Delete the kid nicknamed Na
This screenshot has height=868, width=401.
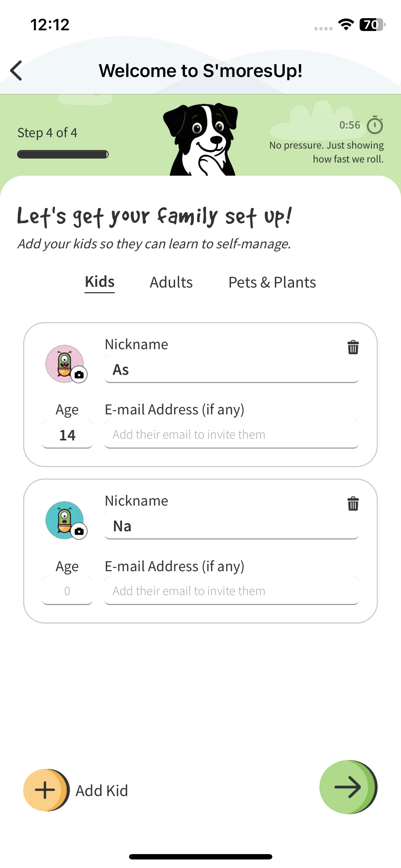[x=353, y=503]
